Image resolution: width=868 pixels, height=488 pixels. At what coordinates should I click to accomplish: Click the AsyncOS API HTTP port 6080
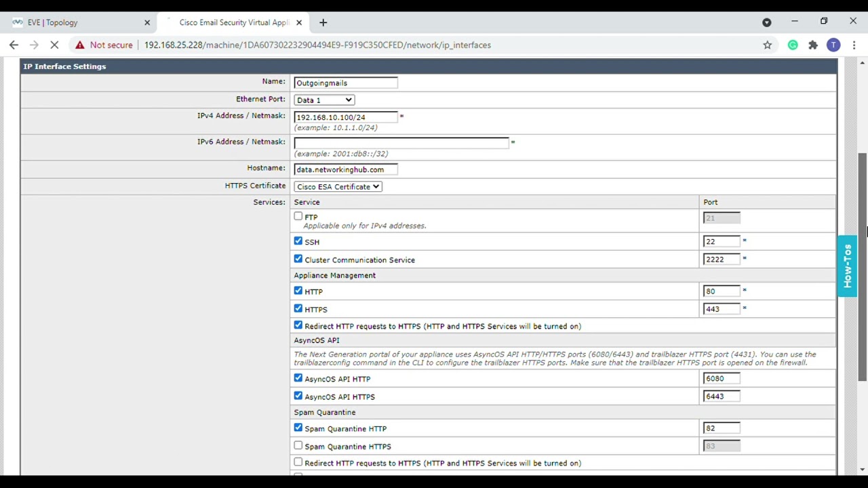point(722,378)
